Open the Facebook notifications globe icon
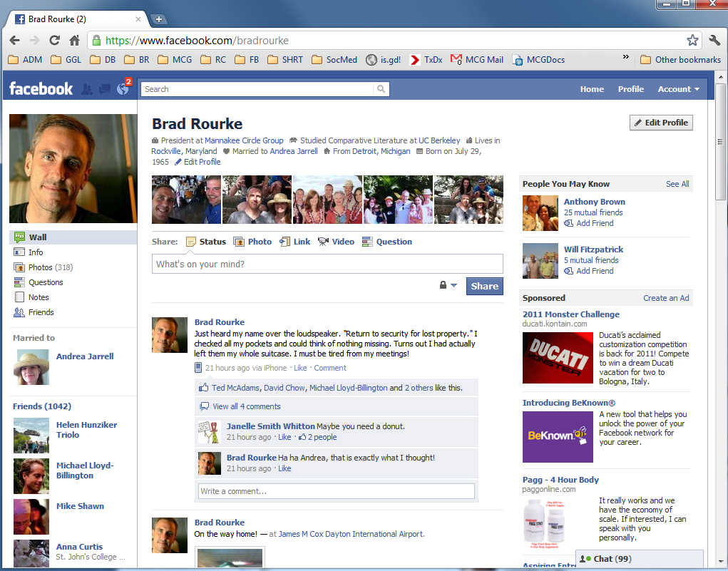 point(121,89)
